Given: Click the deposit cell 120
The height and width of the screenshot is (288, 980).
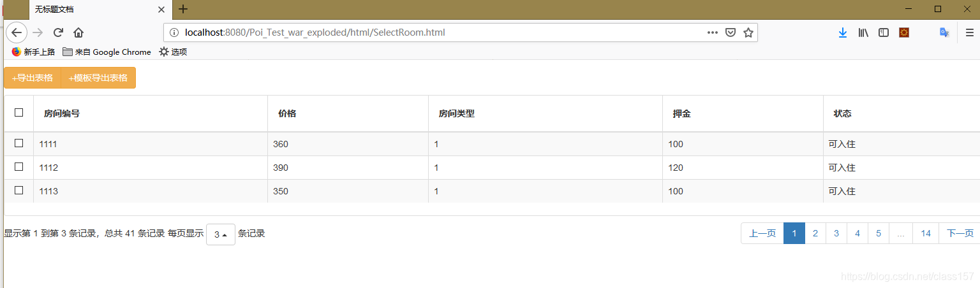Looking at the screenshot, I should click(743, 168).
